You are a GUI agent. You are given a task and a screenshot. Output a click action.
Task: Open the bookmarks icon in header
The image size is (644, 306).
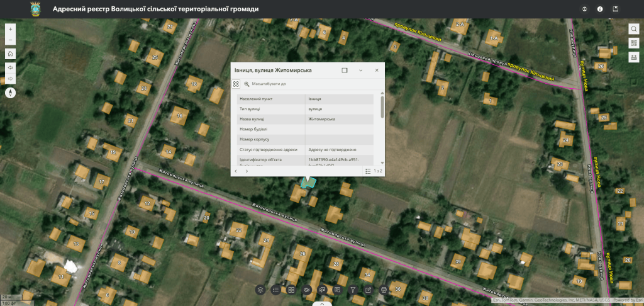(x=615, y=9)
